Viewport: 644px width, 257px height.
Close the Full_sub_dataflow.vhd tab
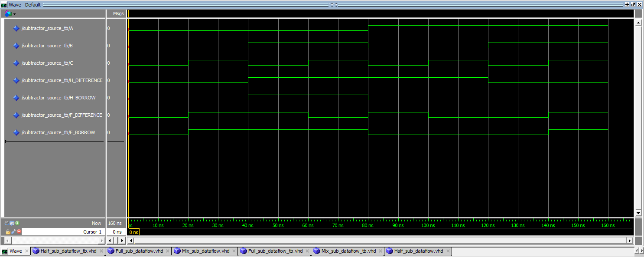coord(168,251)
